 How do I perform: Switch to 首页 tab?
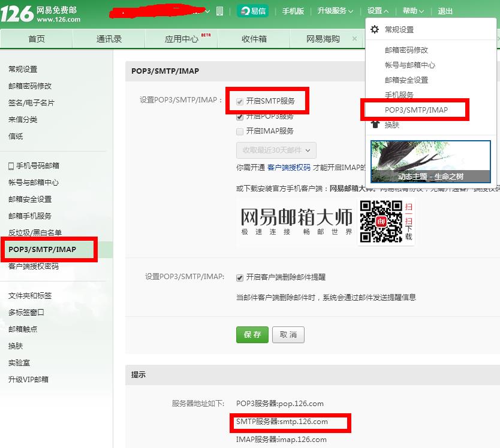37,39
